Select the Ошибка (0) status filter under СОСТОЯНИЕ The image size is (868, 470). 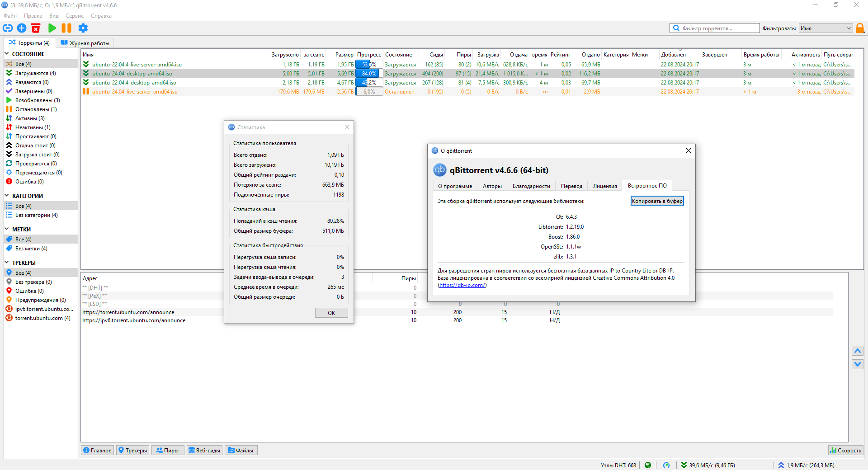coord(41,182)
